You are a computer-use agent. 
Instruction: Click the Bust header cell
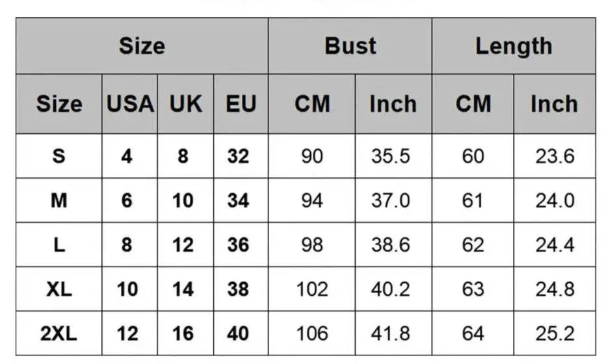pos(350,46)
